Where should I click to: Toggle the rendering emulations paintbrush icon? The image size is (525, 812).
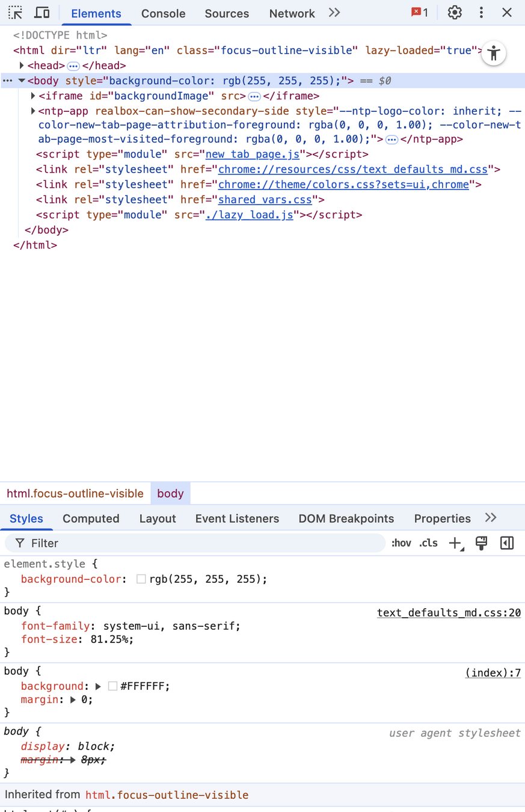482,543
